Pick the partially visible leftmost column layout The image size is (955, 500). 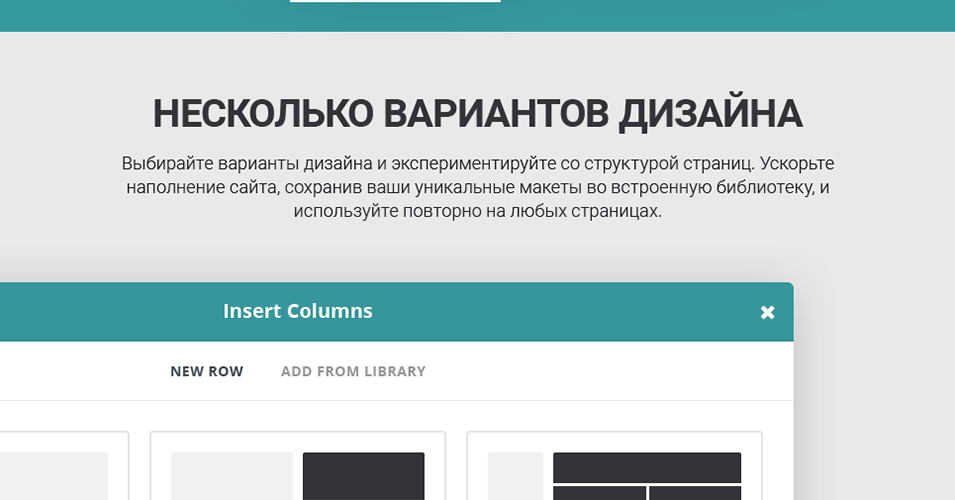[64, 466]
